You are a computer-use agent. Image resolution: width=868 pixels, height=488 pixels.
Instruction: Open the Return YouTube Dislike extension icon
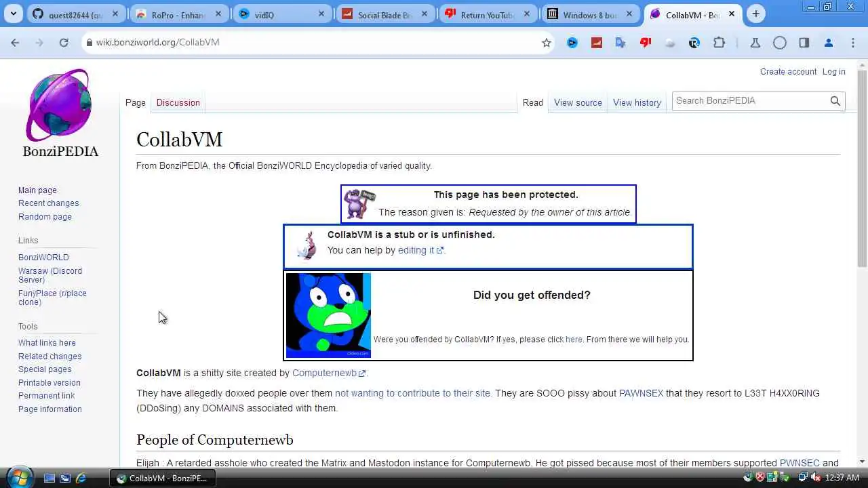pyautogui.click(x=646, y=42)
